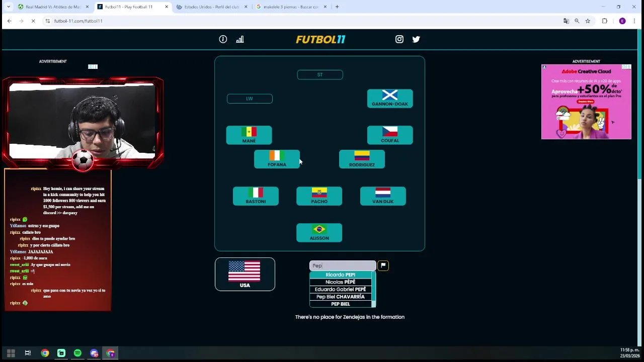Open Discord from the taskbar

click(x=94, y=353)
